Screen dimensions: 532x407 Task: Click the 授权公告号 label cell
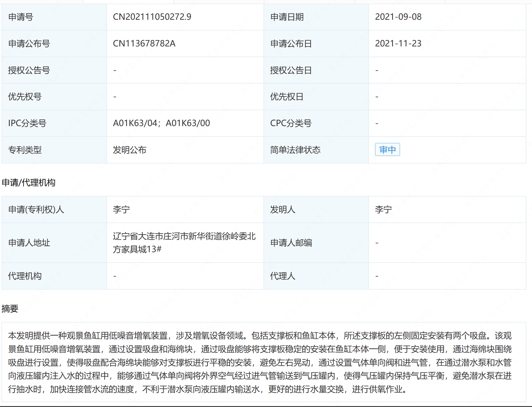[54, 70]
